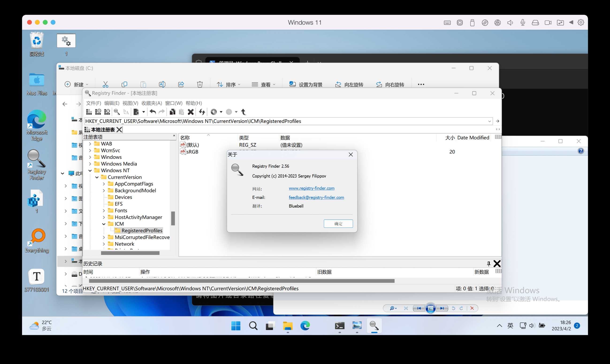Click the Delete trash icon in File Explorer

point(200,84)
